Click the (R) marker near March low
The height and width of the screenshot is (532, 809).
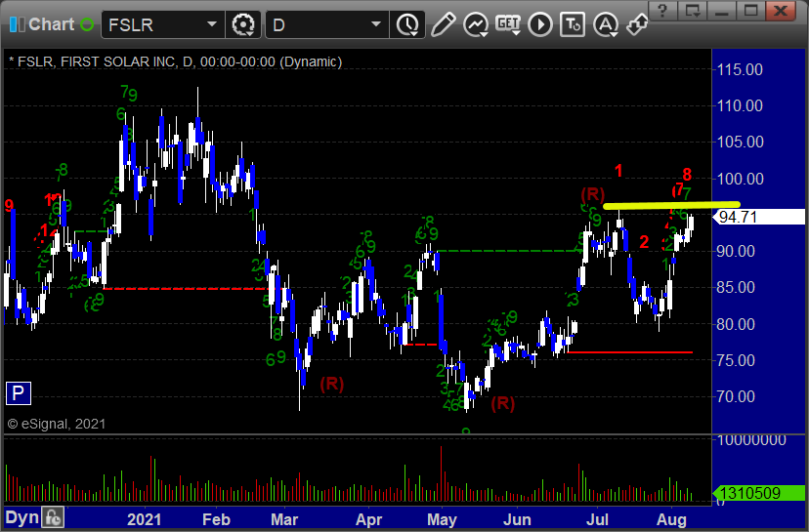[x=332, y=384]
